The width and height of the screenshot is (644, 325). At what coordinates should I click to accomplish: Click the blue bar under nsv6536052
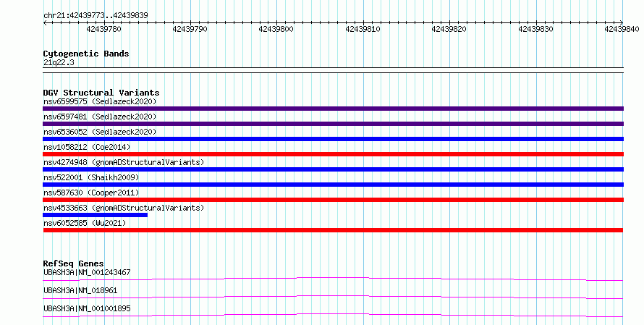tap(333, 139)
